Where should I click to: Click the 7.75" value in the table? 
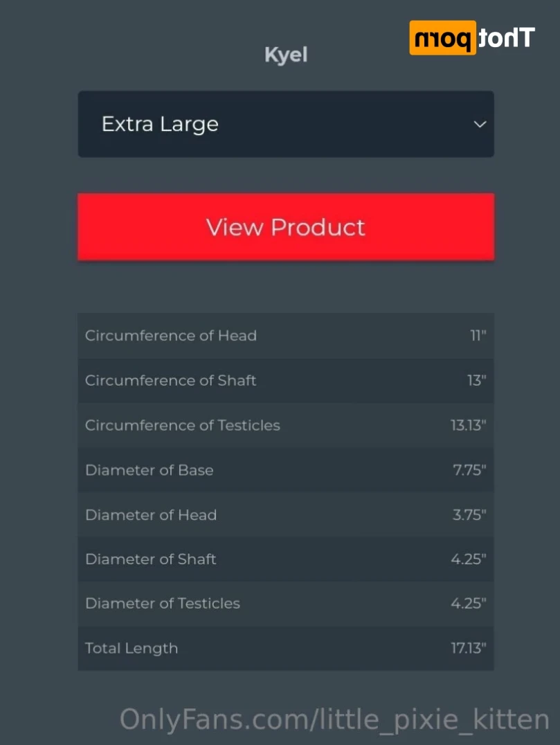click(469, 470)
